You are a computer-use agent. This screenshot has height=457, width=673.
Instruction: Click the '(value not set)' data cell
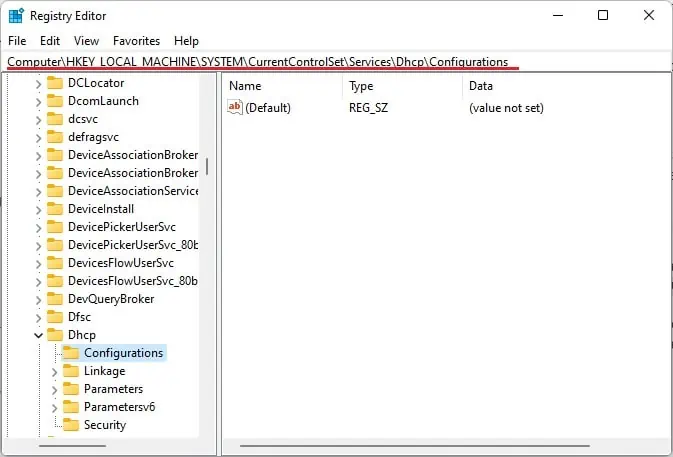506,108
